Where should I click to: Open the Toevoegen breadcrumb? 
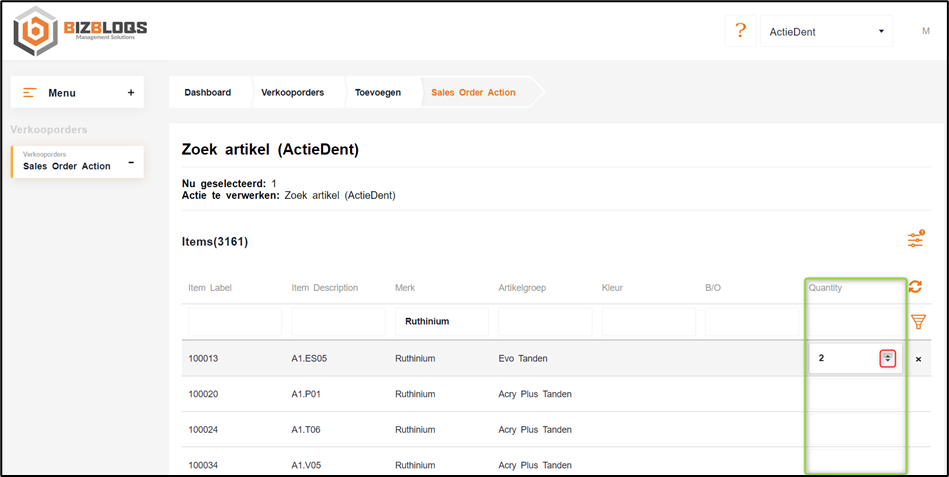pos(377,92)
